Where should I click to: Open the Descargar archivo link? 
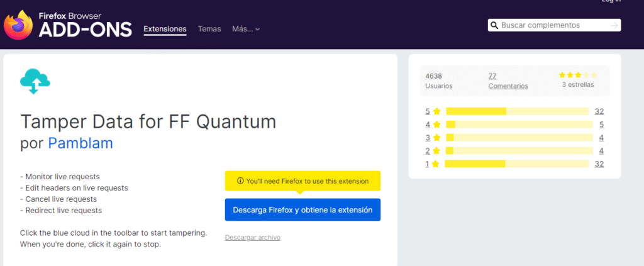point(252,238)
